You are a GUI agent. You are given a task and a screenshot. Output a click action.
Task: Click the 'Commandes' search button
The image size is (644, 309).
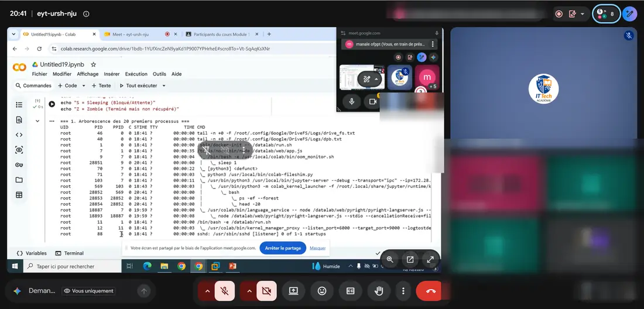point(33,86)
